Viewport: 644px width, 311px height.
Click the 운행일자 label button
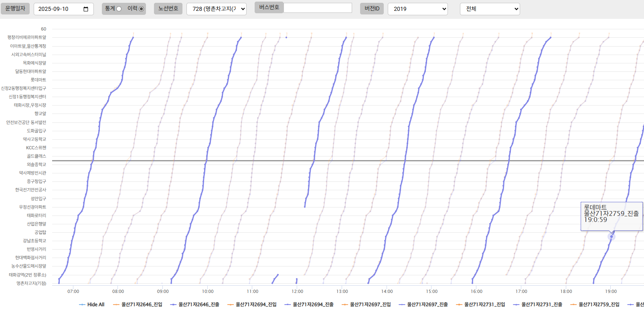(x=15, y=8)
